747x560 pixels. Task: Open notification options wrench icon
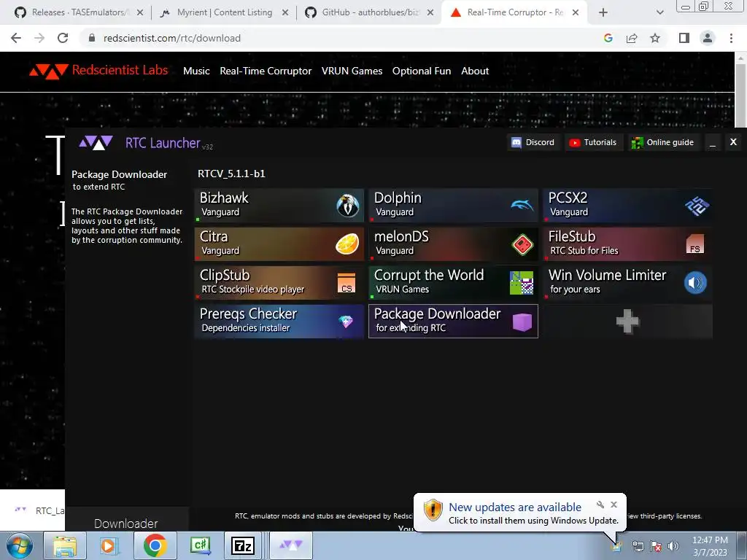point(600,505)
